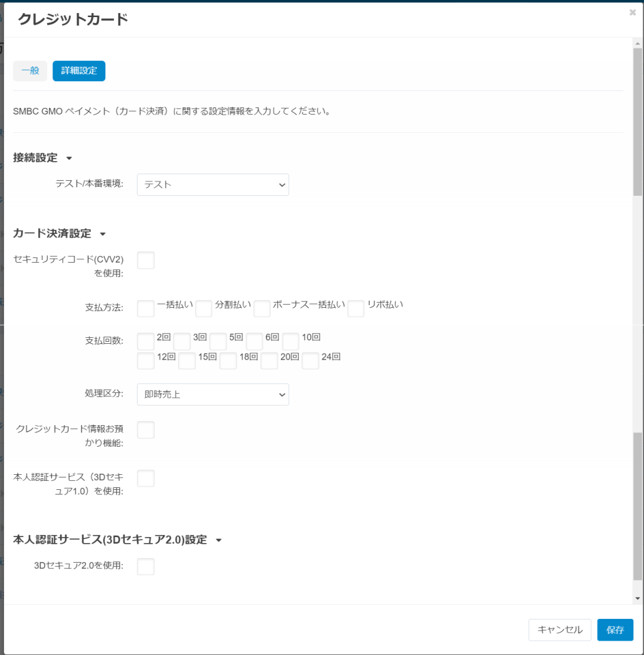Tick the 24回 installment checkbox
The height and width of the screenshot is (655, 644).
(311, 361)
